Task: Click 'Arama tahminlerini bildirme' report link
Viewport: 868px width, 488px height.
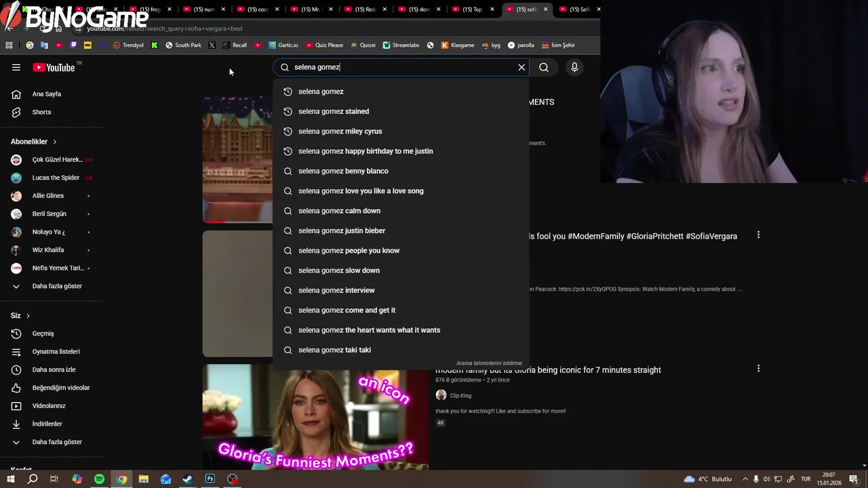Action: [x=489, y=363]
